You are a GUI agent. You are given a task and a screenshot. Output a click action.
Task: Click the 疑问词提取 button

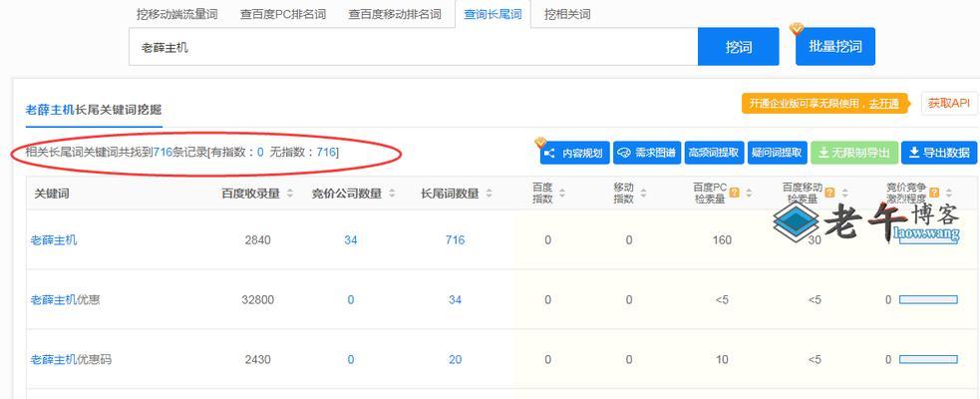point(777,153)
